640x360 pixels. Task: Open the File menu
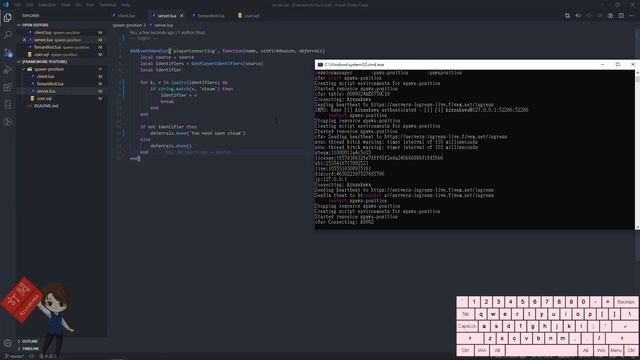tap(17, 5)
